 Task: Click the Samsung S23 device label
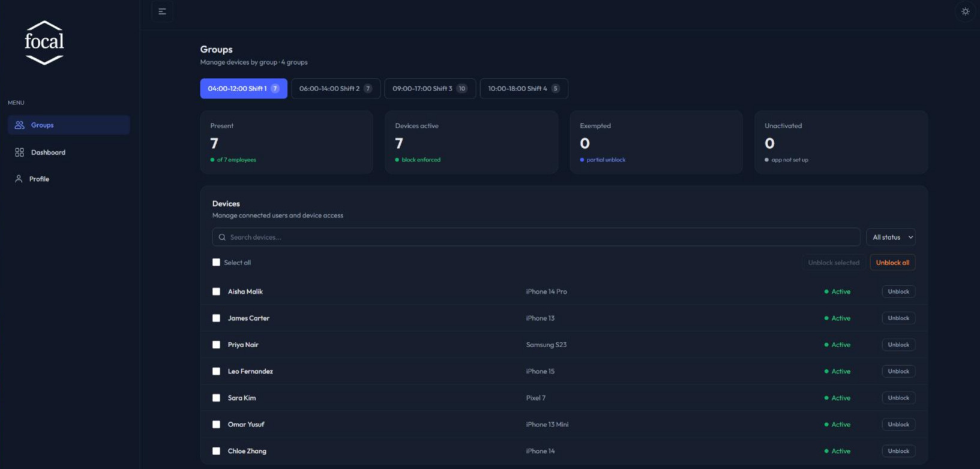pyautogui.click(x=546, y=345)
